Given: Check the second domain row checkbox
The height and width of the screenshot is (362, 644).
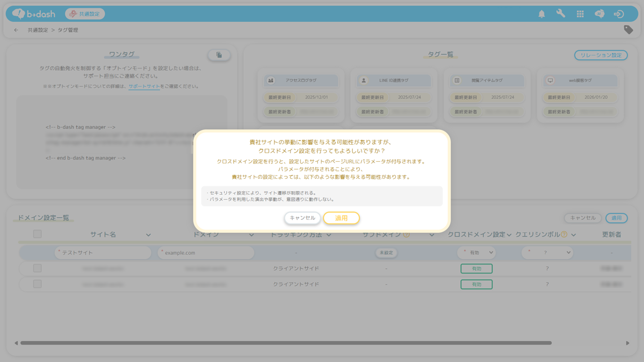Looking at the screenshot, I should point(37,284).
